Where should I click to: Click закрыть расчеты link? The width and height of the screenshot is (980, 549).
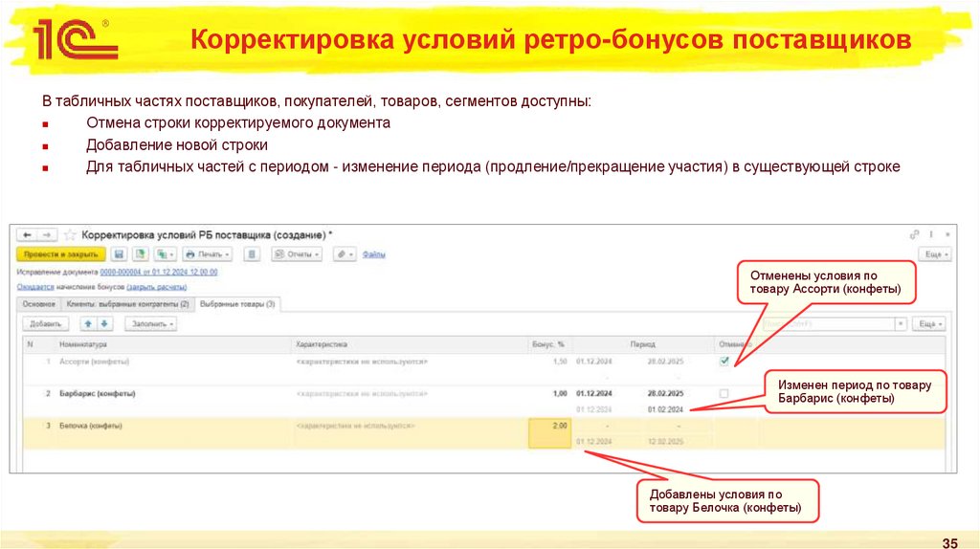point(156,287)
